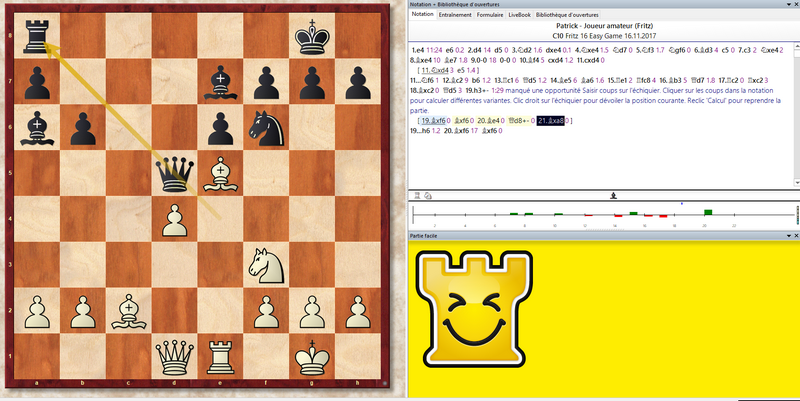Viewport: 800px width, 401px height.
Task: Select the white pawn on b2
Action: point(83,311)
